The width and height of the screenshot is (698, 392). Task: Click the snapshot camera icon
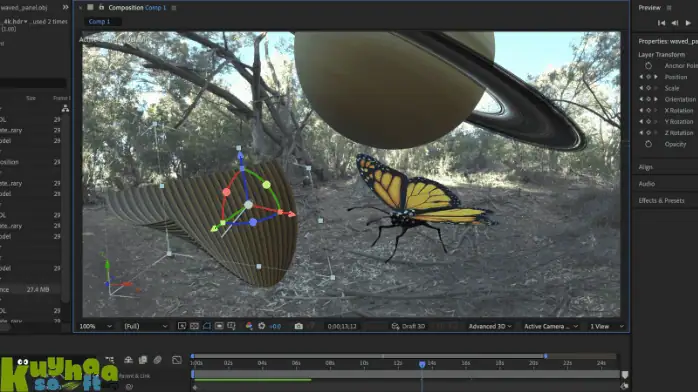(x=298, y=326)
